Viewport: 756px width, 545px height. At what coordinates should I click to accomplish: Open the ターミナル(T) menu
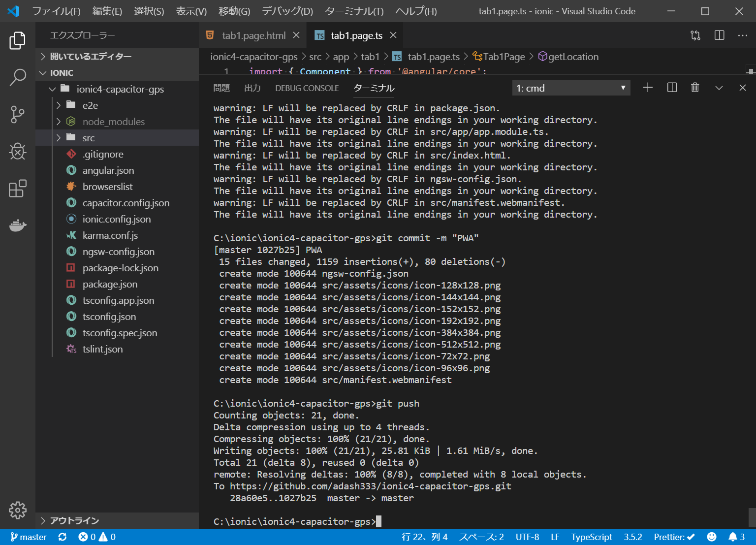coord(354,11)
